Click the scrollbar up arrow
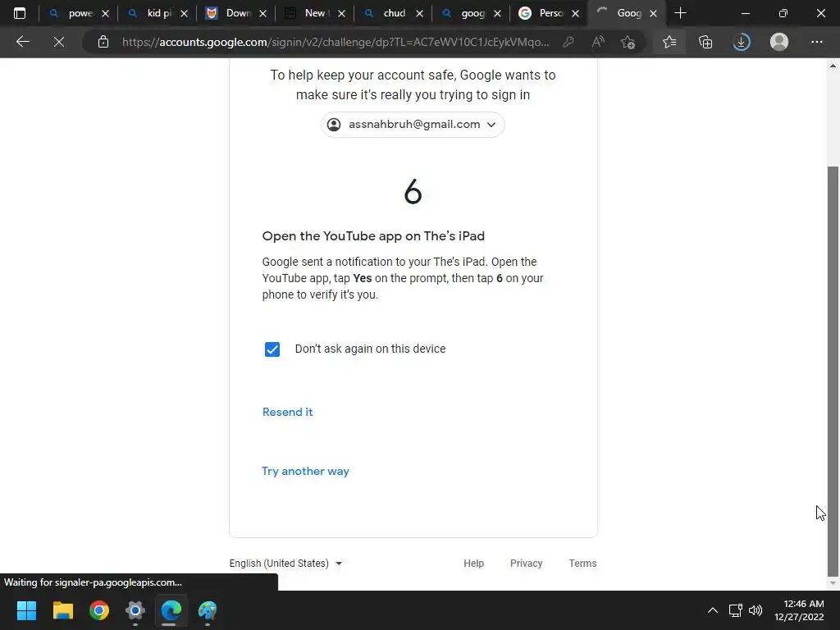 833,66
